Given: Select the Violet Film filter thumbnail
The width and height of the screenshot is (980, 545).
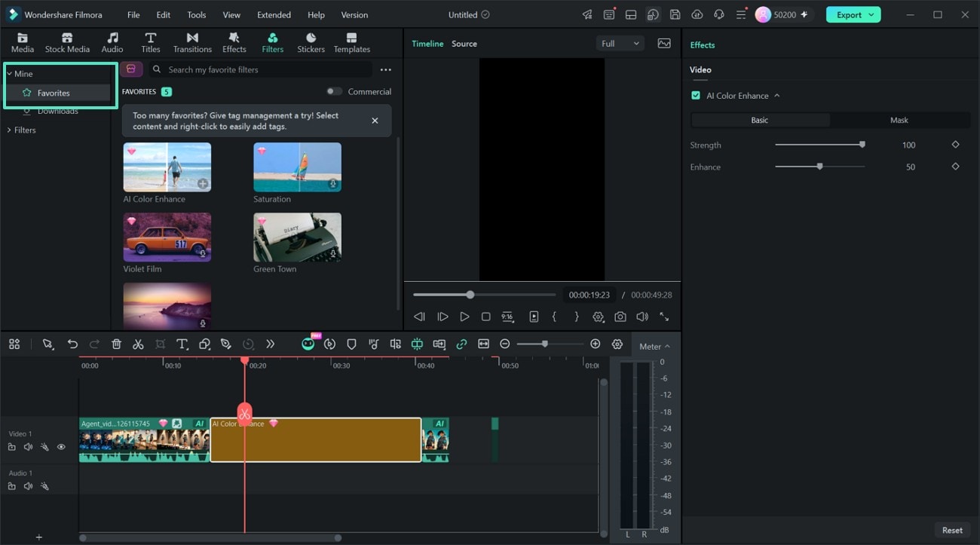Looking at the screenshot, I should pos(167,237).
